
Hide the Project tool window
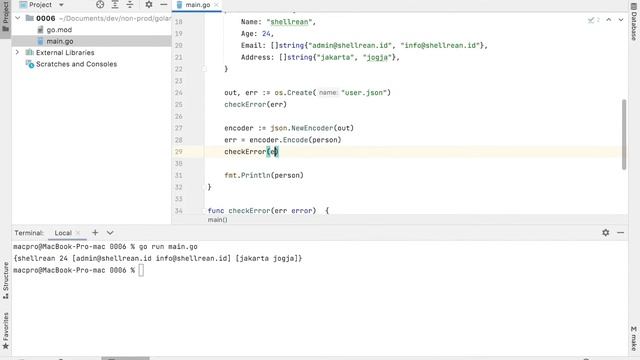point(164,4)
